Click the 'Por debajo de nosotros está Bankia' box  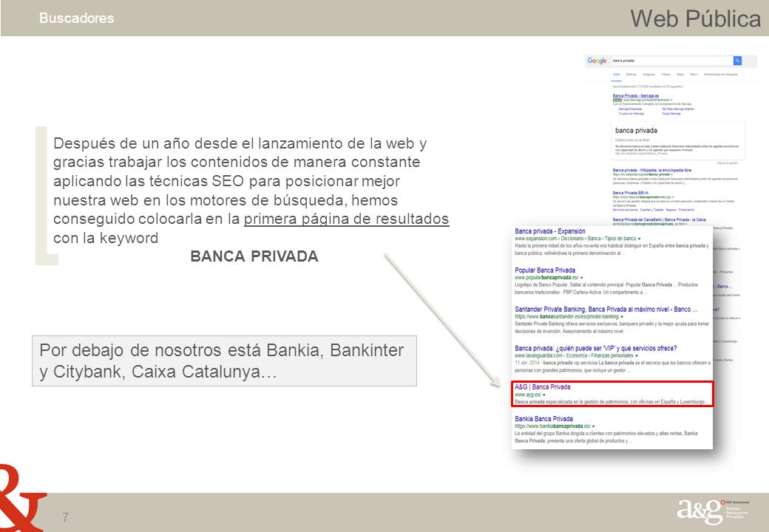[x=224, y=361]
